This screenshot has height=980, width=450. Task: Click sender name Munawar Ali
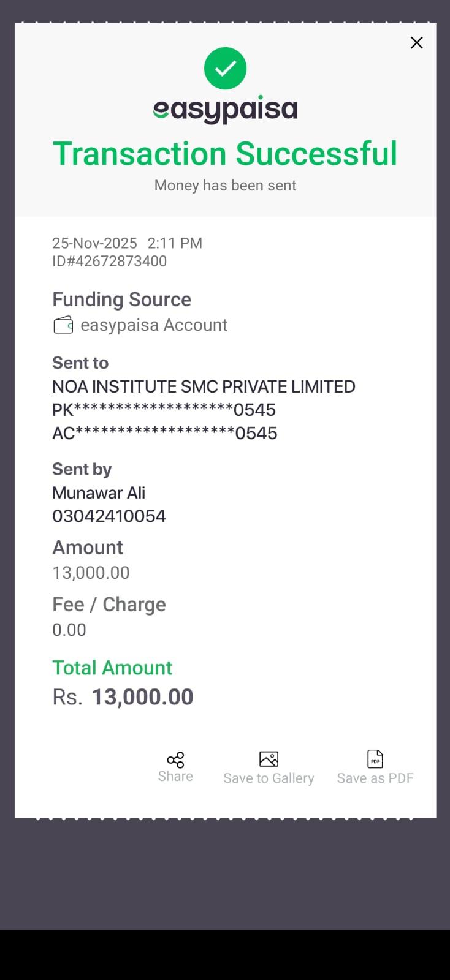pyautogui.click(x=99, y=493)
